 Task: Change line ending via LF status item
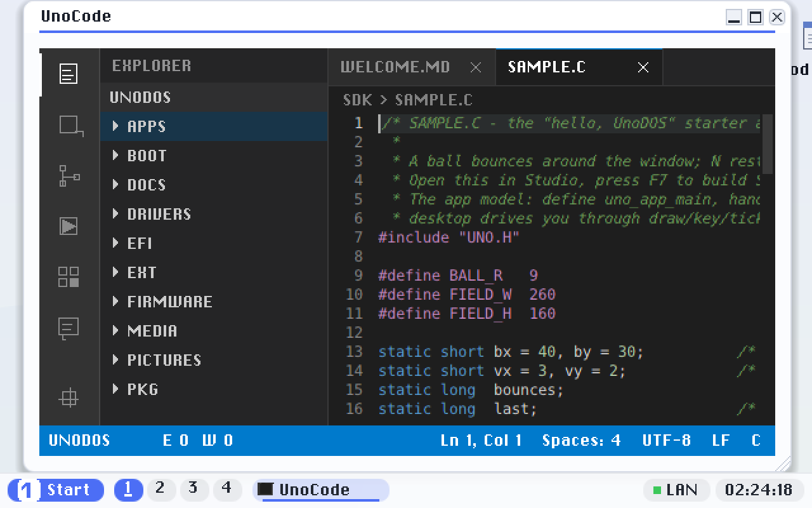(x=721, y=441)
